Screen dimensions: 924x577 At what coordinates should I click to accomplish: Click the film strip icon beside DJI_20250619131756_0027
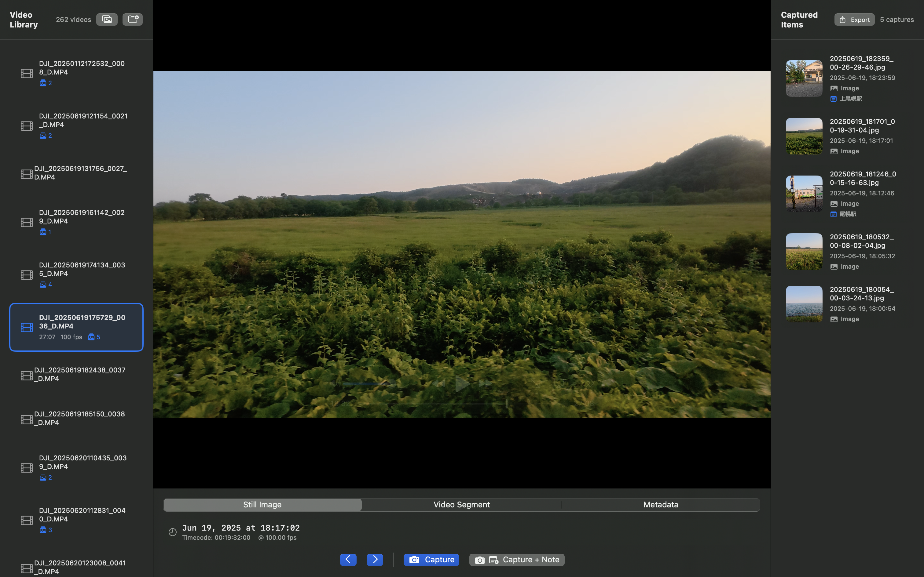click(x=26, y=174)
